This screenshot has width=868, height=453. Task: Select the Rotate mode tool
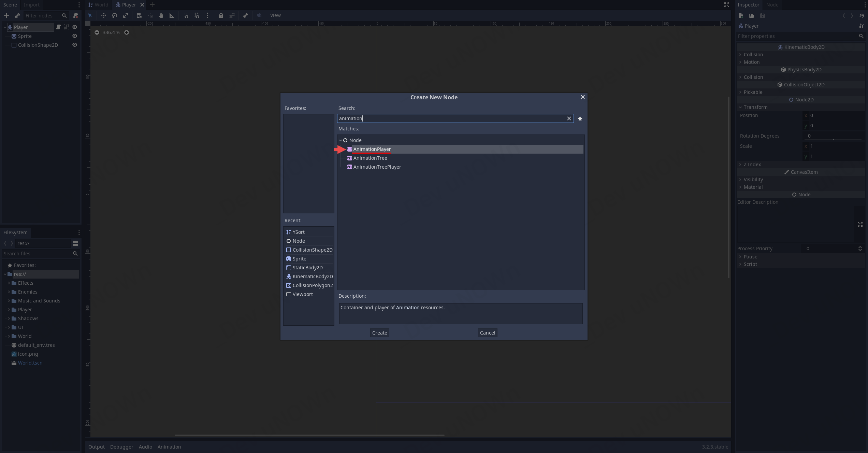click(115, 15)
